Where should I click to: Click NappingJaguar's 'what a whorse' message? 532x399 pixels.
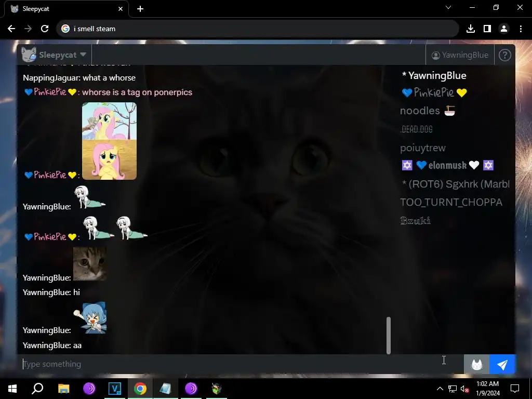tap(79, 78)
